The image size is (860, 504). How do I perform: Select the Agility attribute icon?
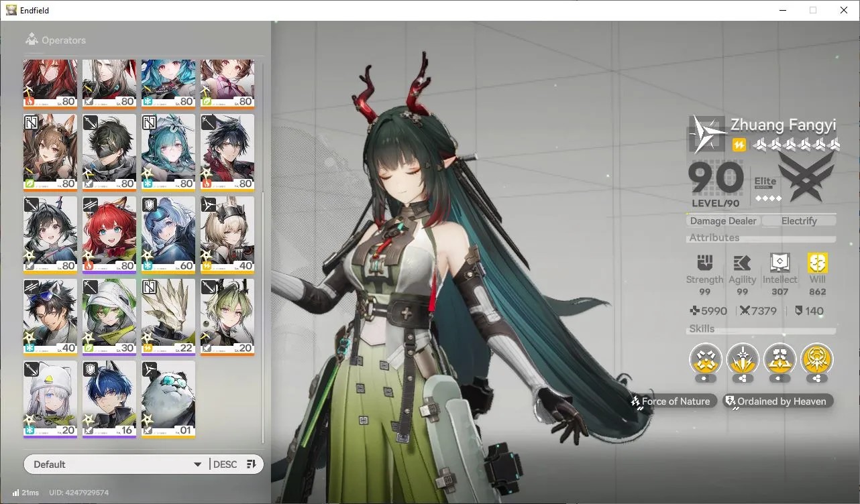tap(742, 263)
